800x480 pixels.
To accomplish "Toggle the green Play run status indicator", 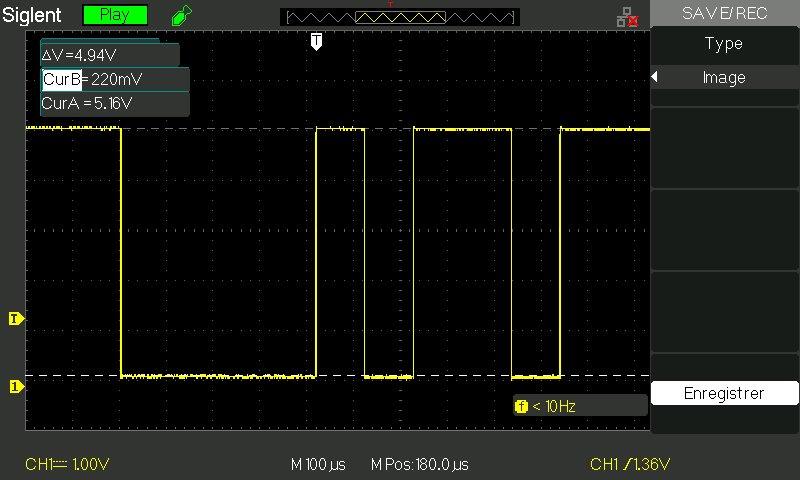I will click(114, 15).
